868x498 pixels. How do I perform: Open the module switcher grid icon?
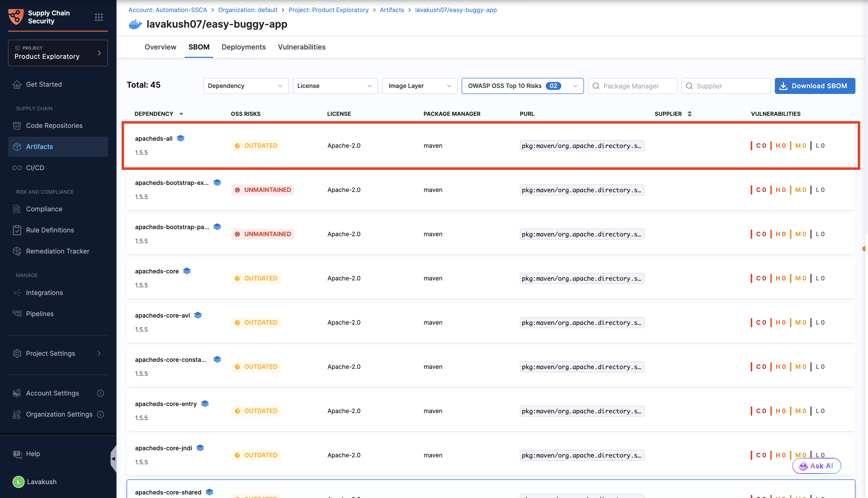click(x=99, y=17)
